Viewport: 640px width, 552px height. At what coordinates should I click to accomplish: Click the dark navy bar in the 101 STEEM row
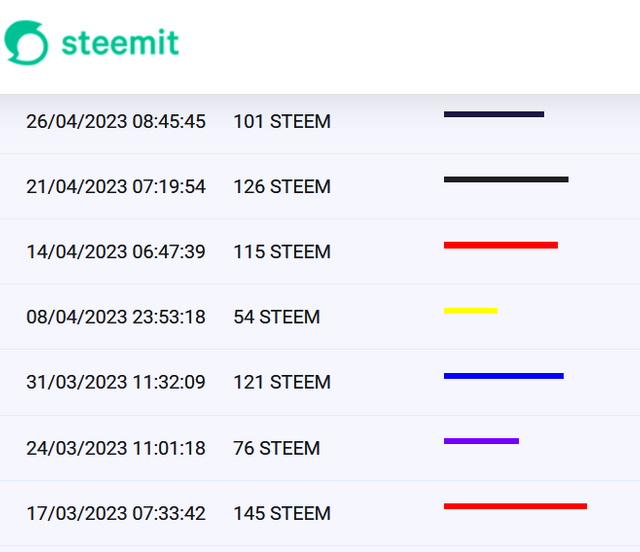(494, 114)
